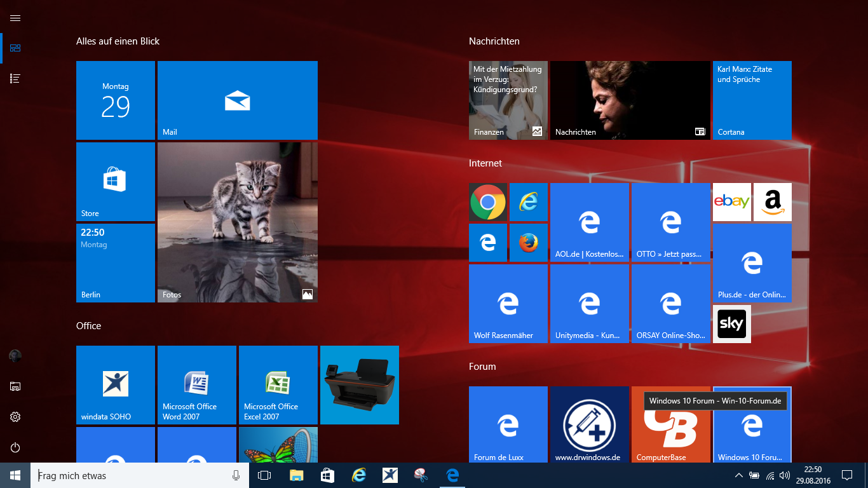
Task: Open the ComputerBase tile
Action: pos(671,424)
